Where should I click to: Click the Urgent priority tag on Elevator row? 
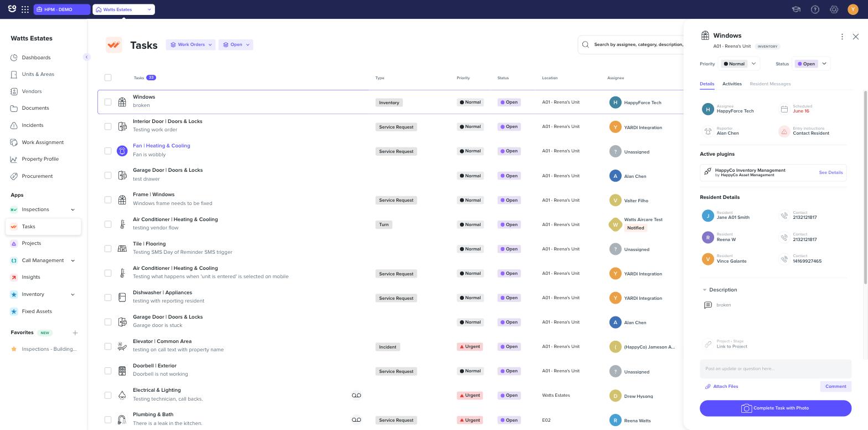(x=470, y=346)
